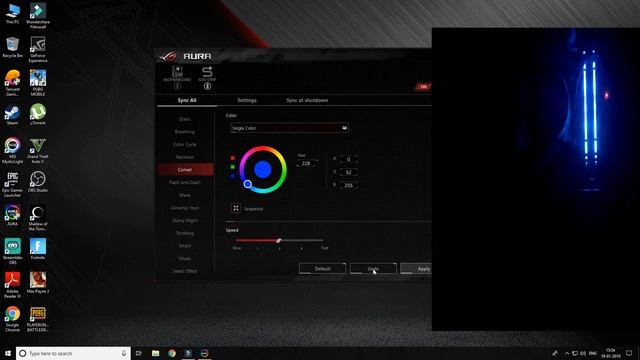Open Fortnite desktop shortcut
Viewport: 640px width, 360px height.
[x=38, y=249]
